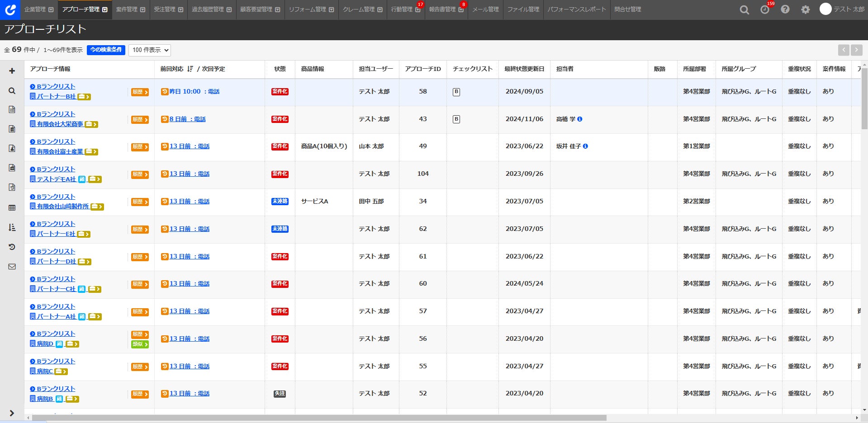
Task: Click the briefcase icon beside 有限会社富士産業
Action: point(91,152)
